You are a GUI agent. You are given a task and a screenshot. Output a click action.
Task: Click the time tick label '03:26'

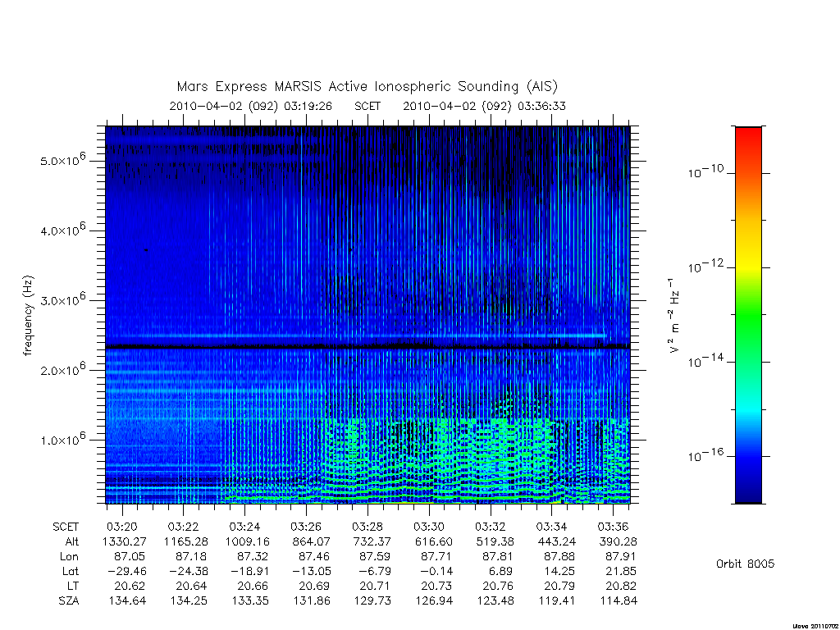(x=307, y=527)
